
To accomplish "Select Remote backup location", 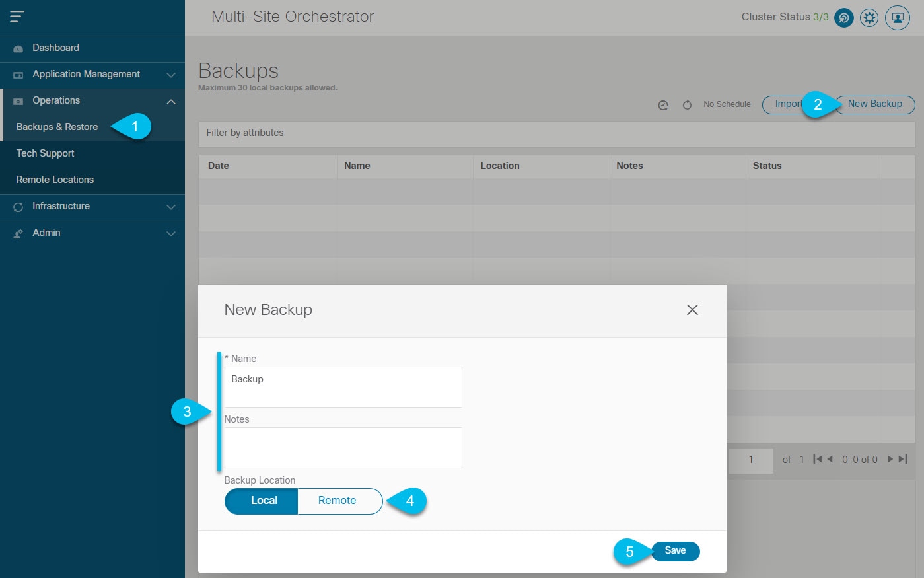I will coord(339,501).
